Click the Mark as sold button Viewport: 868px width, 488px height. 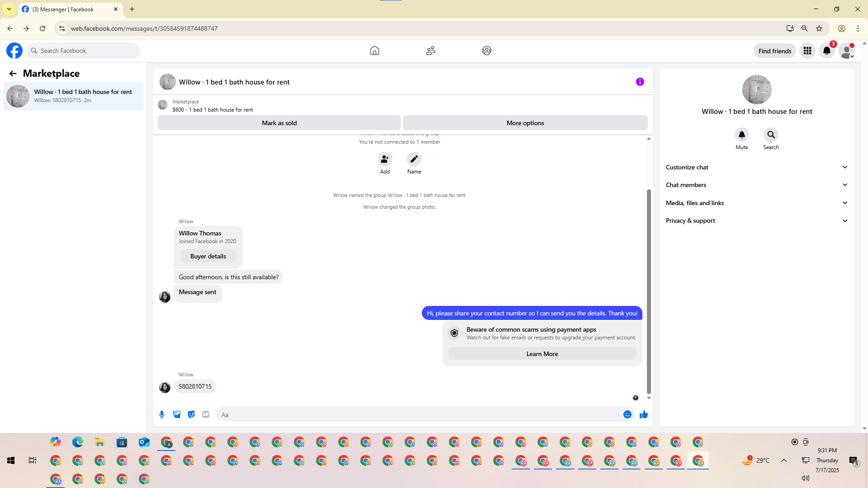click(279, 123)
